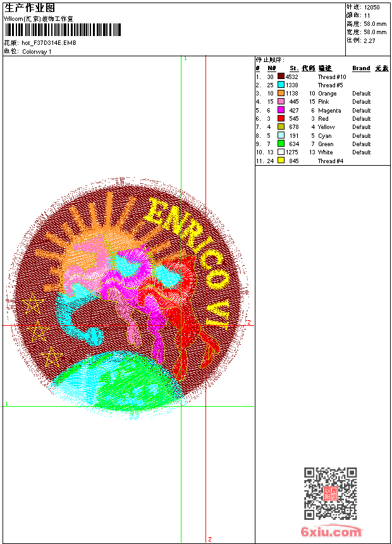Click the embroidered ENRICOVI design preview
Screen dimensions: 392x544
tap(127, 299)
